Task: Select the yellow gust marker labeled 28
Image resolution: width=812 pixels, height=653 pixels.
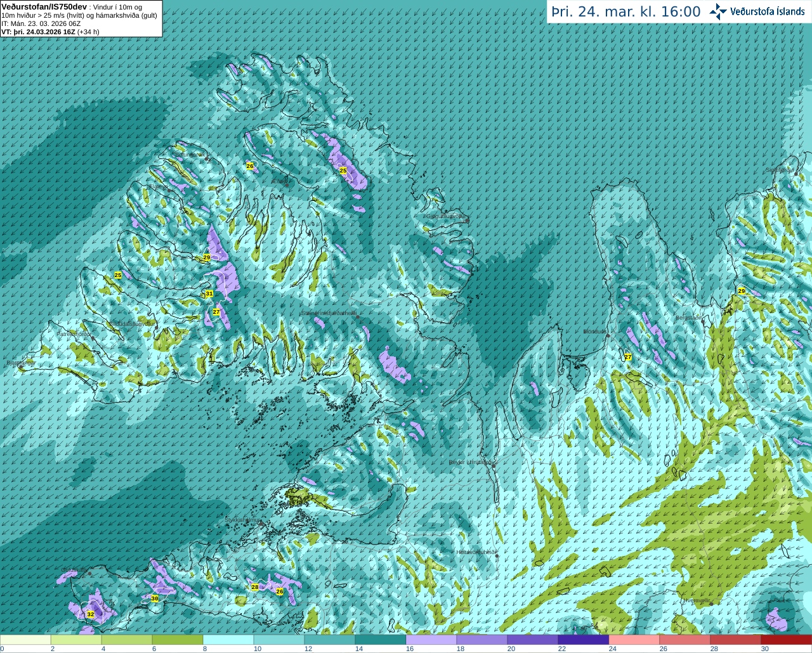Action: 255,587
